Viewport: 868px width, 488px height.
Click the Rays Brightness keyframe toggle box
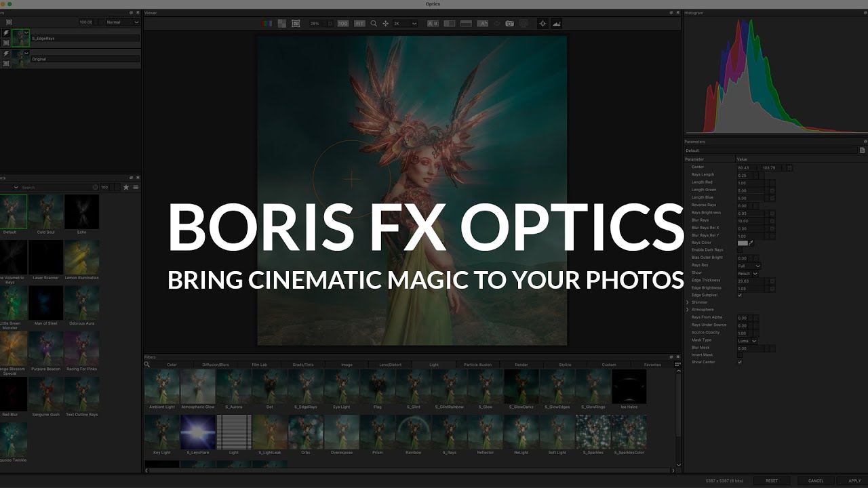click(x=772, y=213)
